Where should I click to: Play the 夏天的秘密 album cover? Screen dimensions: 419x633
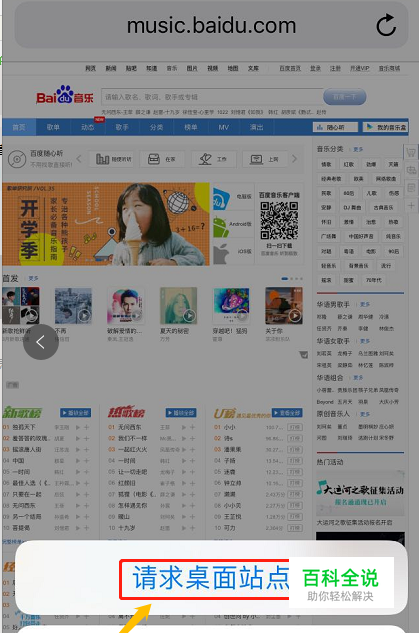[178, 306]
